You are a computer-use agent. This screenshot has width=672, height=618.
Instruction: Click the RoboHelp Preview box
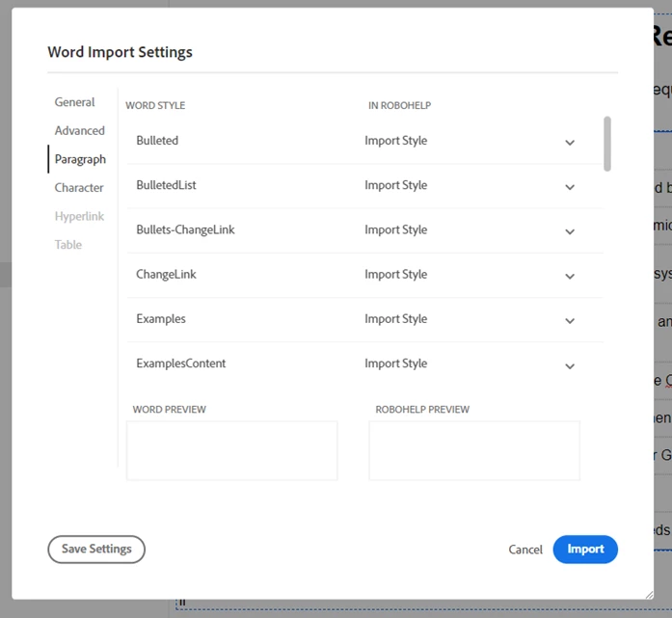pyautogui.click(x=474, y=450)
